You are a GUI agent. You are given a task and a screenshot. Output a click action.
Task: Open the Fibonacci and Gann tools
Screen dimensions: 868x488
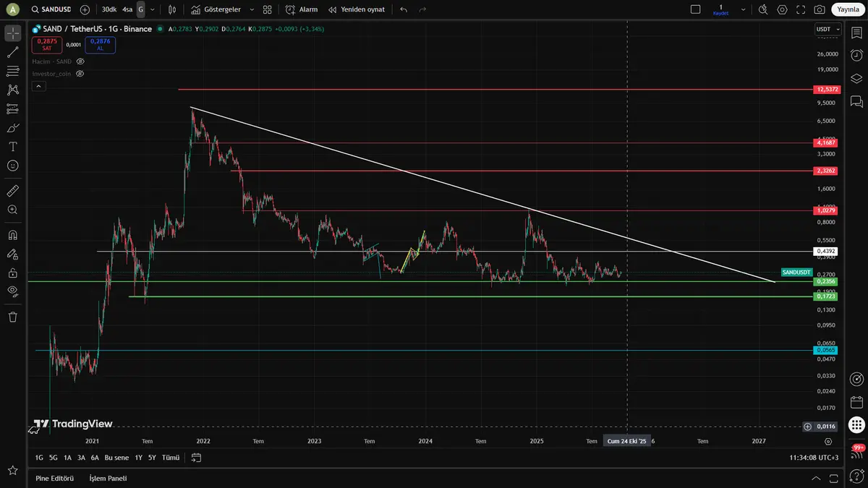coord(12,71)
